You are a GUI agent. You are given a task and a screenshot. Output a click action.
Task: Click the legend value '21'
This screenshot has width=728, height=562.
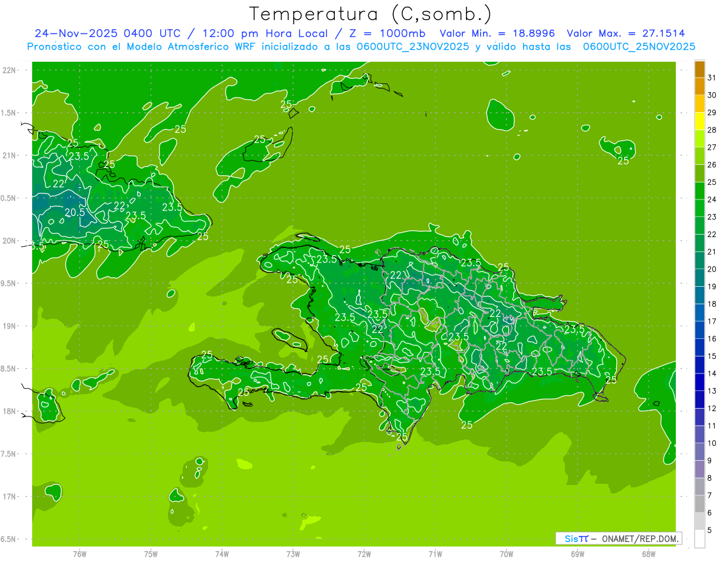click(x=712, y=252)
